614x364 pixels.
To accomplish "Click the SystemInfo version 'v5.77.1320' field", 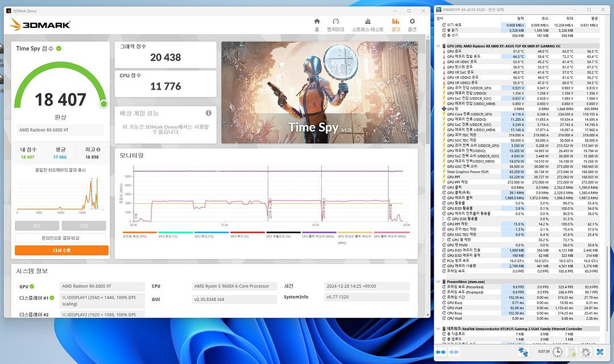I will (367, 297).
